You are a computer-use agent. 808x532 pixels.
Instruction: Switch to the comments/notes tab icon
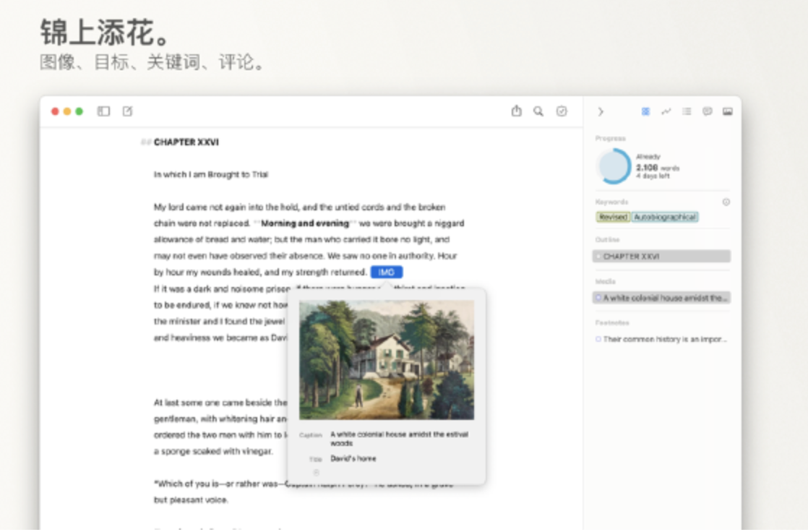(x=707, y=111)
